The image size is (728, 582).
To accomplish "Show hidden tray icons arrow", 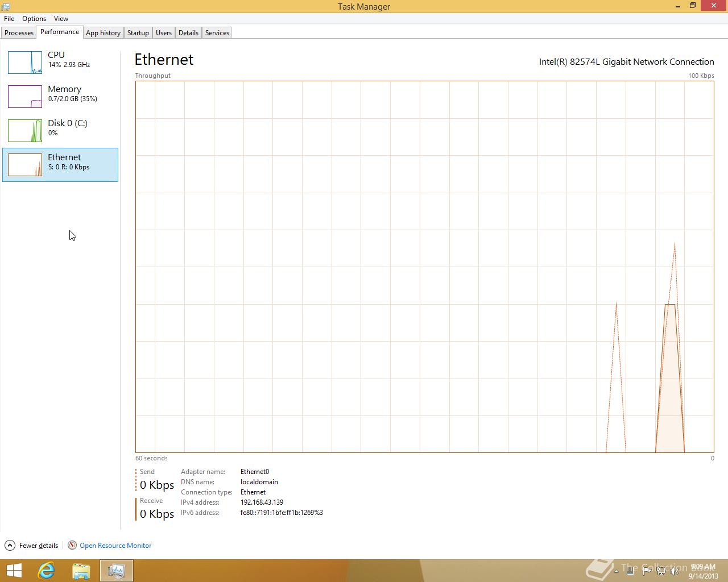I will [x=616, y=571].
